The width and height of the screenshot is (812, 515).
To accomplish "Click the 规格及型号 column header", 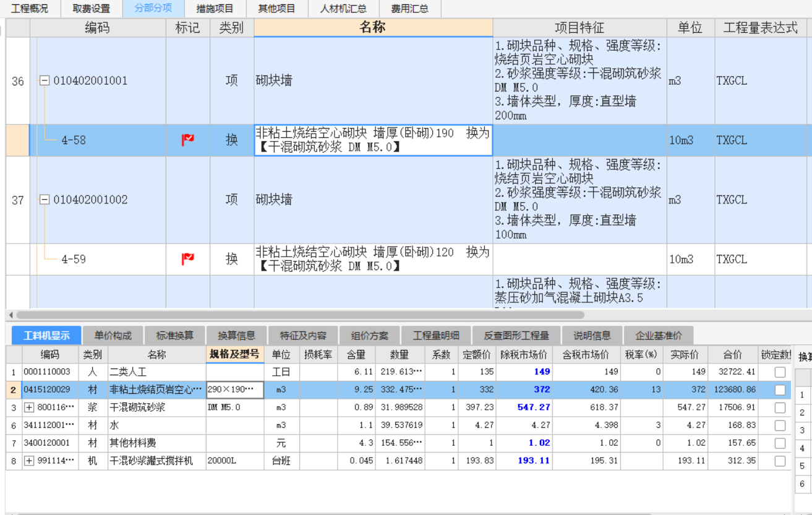I will 235,354.
